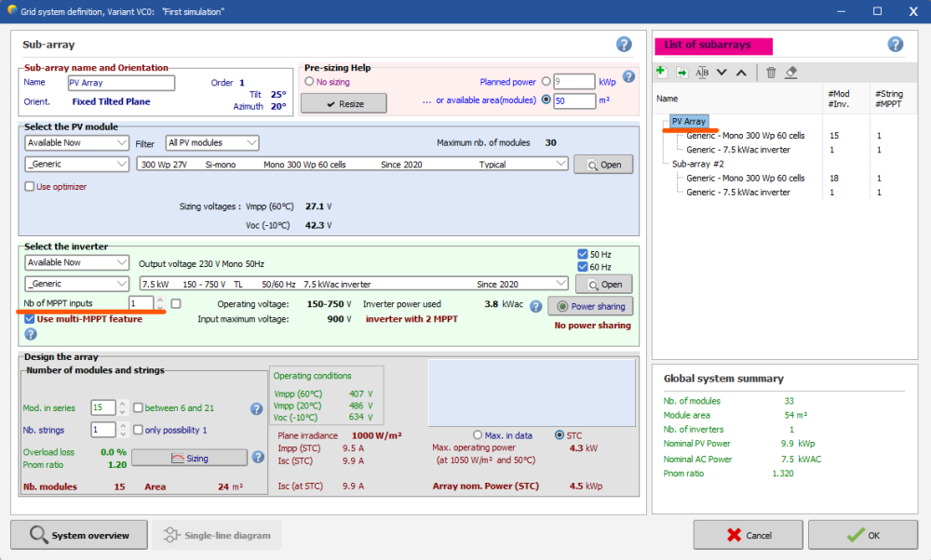Add a new sub-array with green plus icon
The image size is (931, 560).
[x=662, y=73]
